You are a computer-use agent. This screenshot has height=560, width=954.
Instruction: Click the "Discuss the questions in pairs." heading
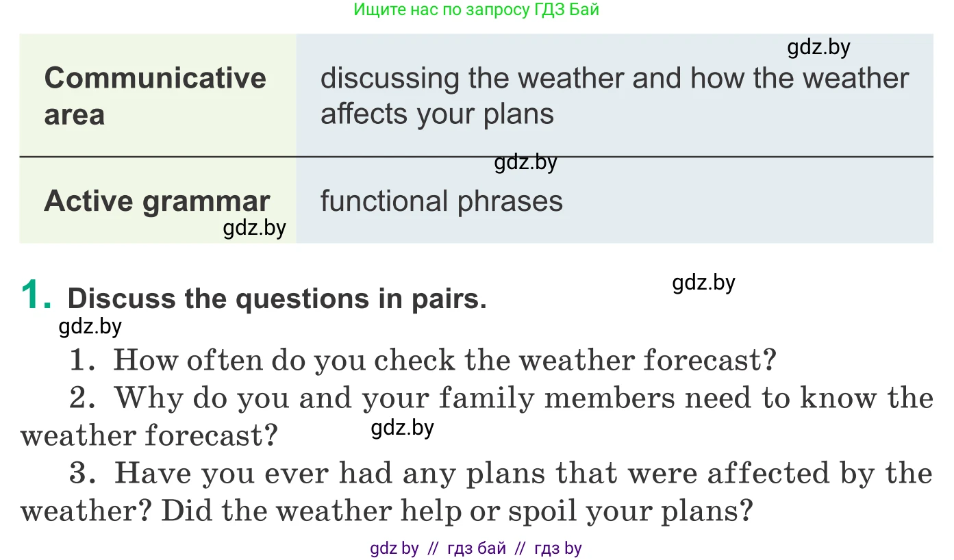(x=277, y=298)
